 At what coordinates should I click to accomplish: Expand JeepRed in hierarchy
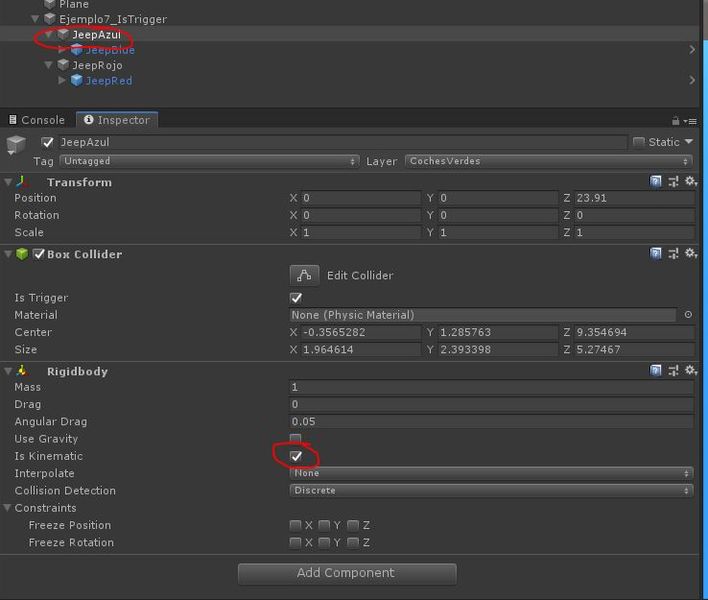pyautogui.click(x=62, y=80)
